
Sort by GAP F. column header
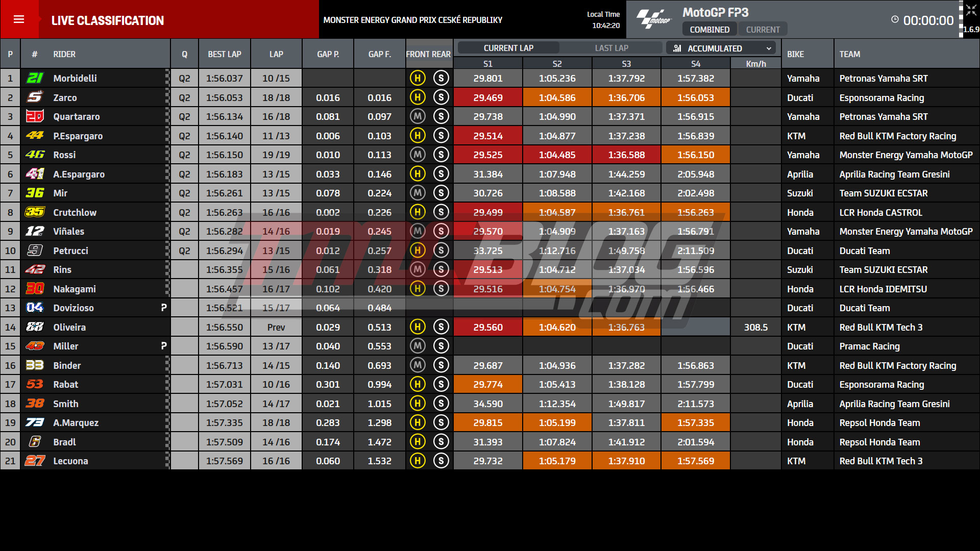point(380,54)
